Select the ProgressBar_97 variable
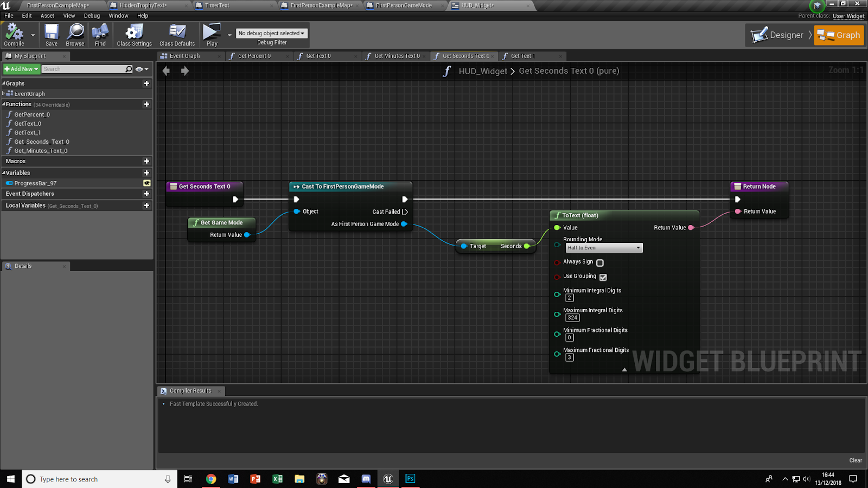Image resolution: width=868 pixels, height=488 pixels. point(35,183)
